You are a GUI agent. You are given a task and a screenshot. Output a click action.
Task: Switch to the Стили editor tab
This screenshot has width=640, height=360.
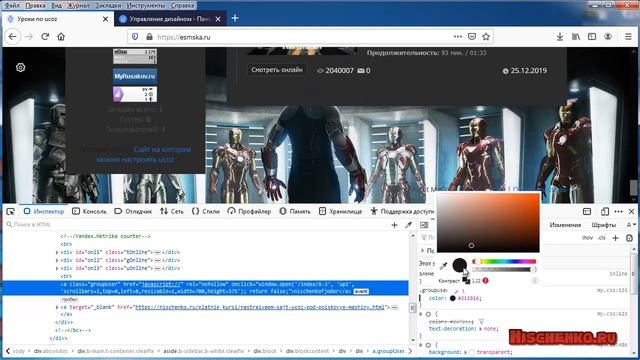point(206,211)
